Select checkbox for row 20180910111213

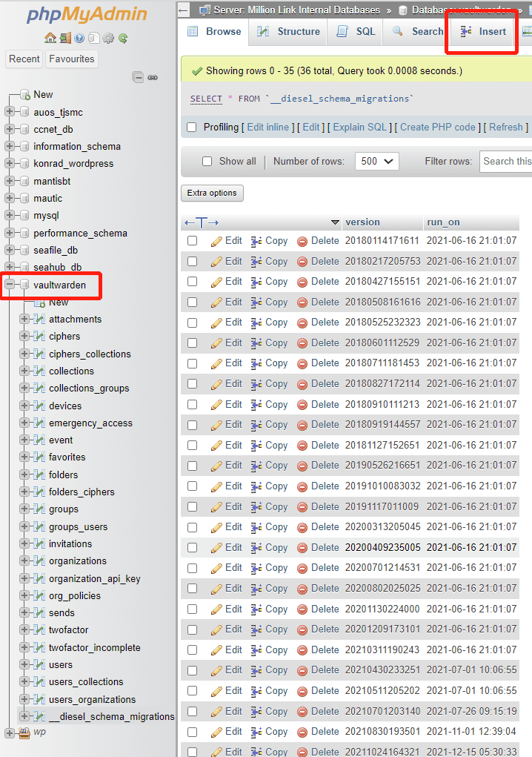[x=193, y=404]
